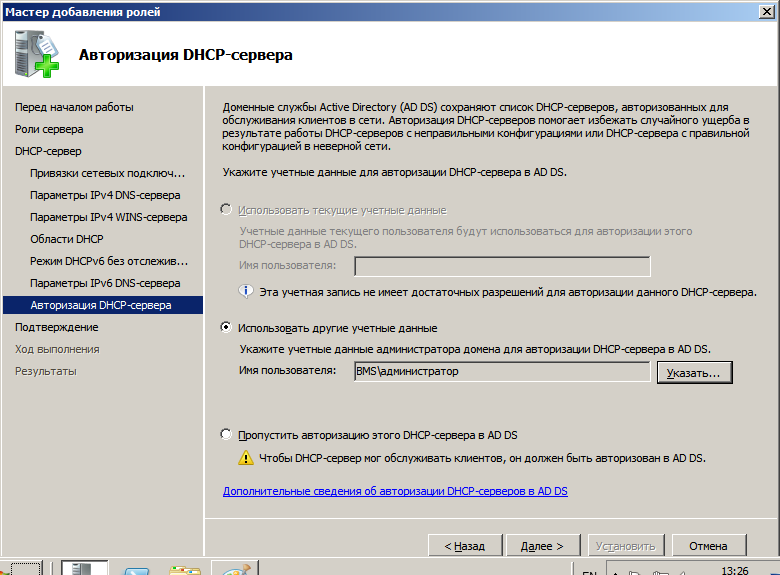
Task: Click the Explorer folder taskbar icon
Action: [x=185, y=570]
